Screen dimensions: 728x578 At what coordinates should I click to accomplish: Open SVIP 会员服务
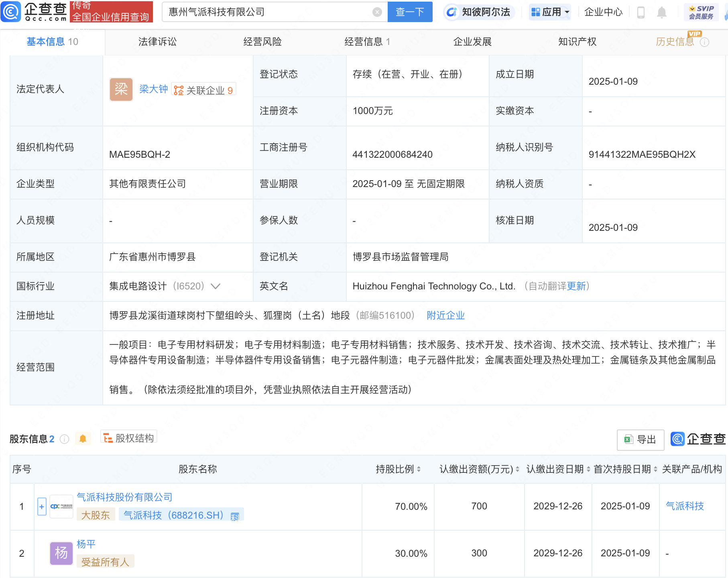701,12
